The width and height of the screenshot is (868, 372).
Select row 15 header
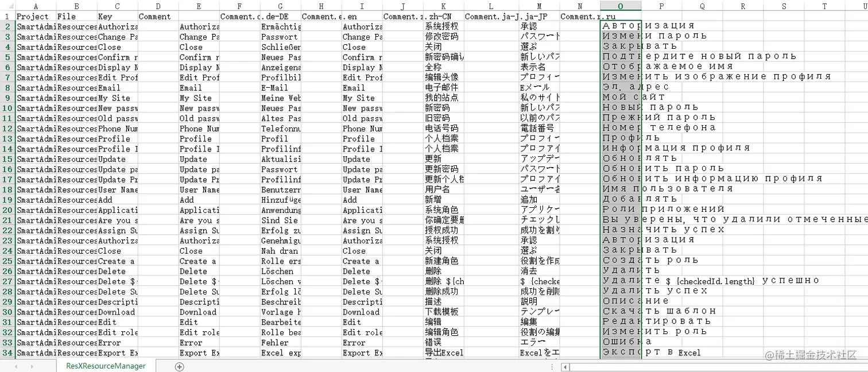pyautogui.click(x=7, y=159)
